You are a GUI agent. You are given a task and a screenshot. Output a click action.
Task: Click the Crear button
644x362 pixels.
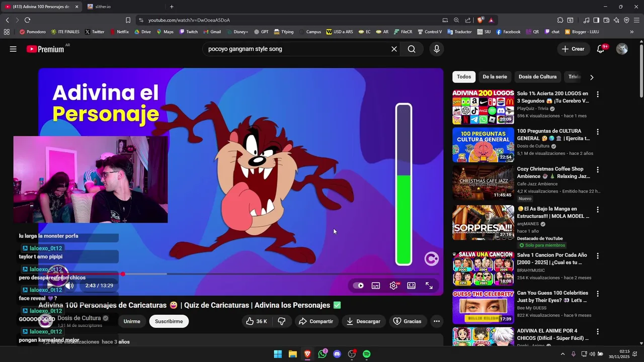573,49
